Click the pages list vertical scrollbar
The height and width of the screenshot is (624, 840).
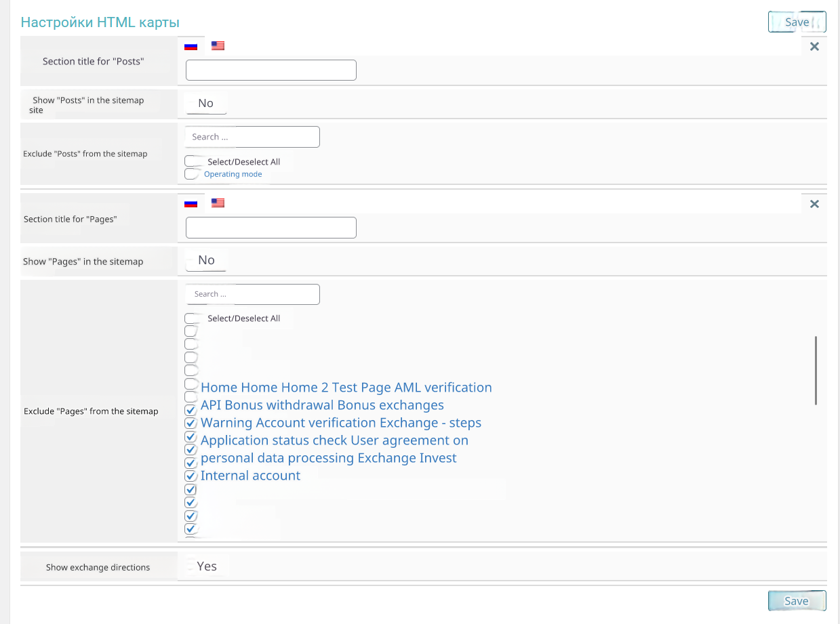coord(816,371)
